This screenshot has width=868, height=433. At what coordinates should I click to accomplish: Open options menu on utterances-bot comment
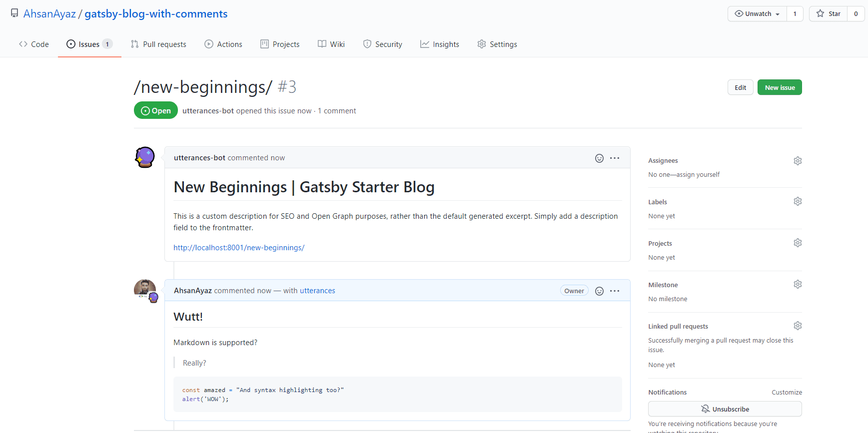click(615, 158)
